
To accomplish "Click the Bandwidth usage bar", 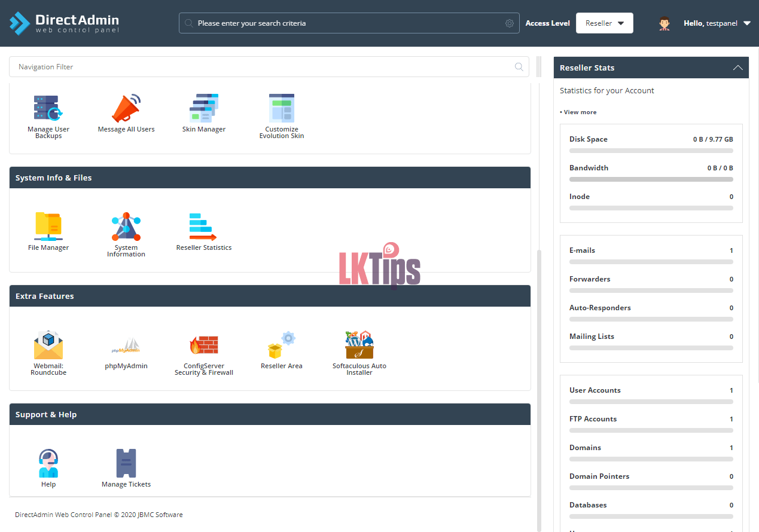I will (651, 179).
